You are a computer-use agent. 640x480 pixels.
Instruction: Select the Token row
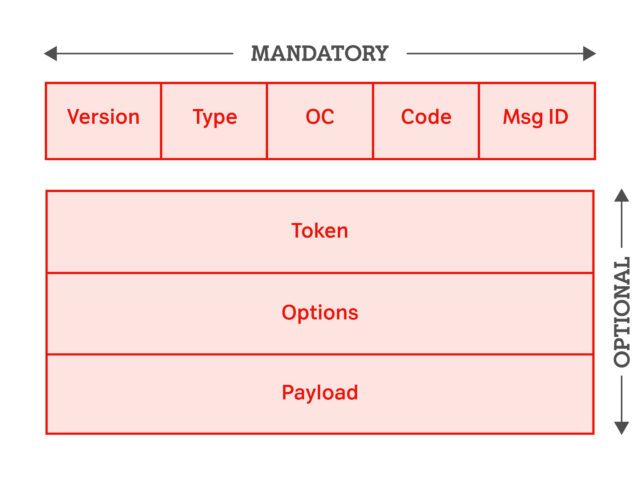click(320, 231)
